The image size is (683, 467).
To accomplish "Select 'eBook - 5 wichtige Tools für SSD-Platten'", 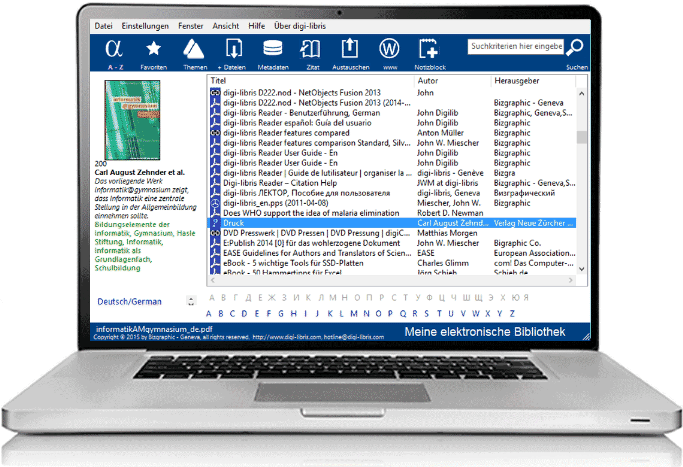I will point(293,263).
